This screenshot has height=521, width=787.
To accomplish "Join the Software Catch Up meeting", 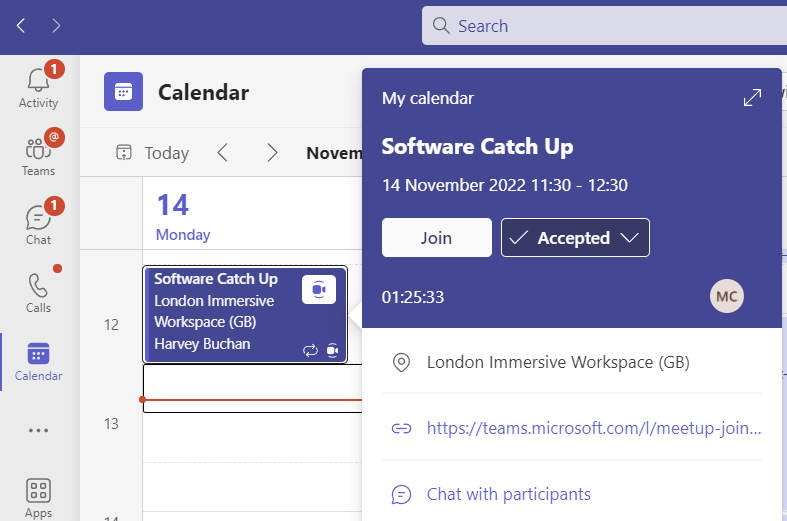I will point(436,238).
